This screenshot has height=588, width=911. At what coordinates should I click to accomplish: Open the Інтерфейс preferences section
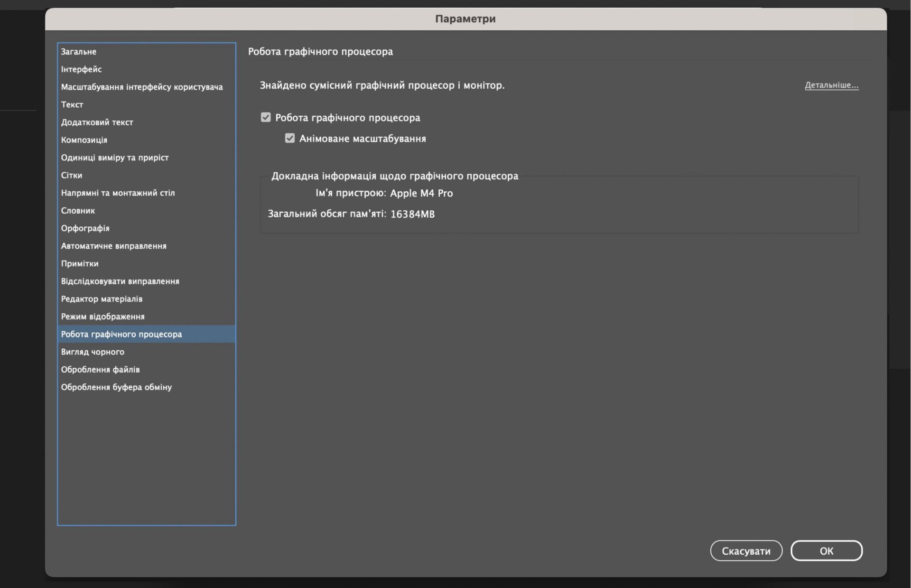[82, 69]
